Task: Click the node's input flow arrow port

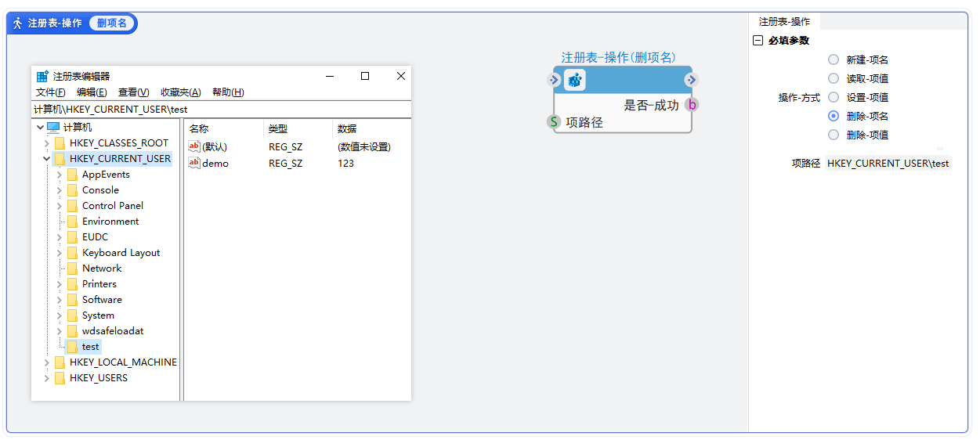Action: point(554,80)
